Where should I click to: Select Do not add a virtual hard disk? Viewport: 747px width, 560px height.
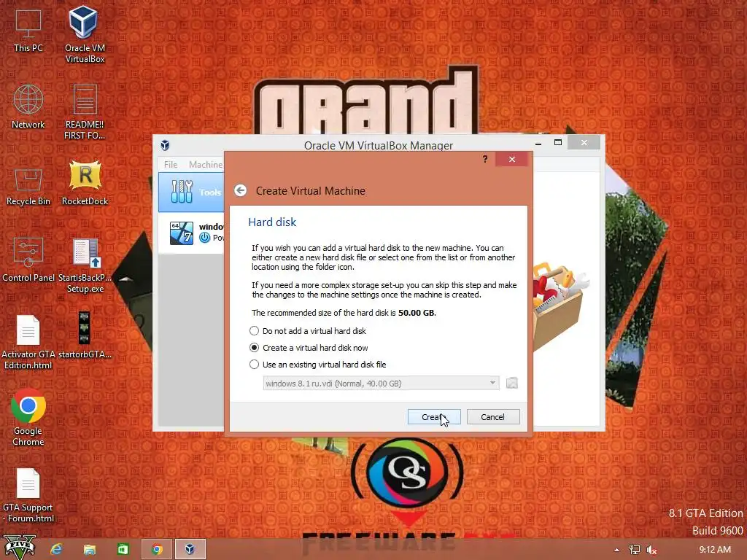[308, 331]
